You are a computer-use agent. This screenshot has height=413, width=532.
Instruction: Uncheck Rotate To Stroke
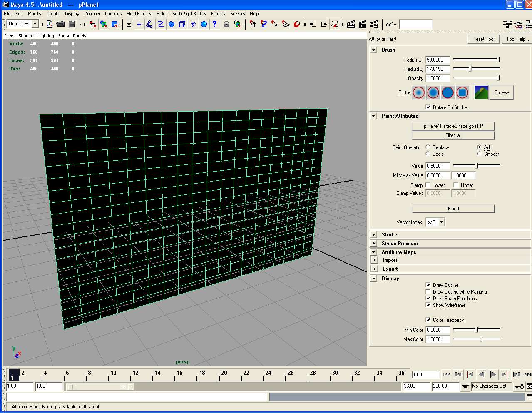coord(428,107)
